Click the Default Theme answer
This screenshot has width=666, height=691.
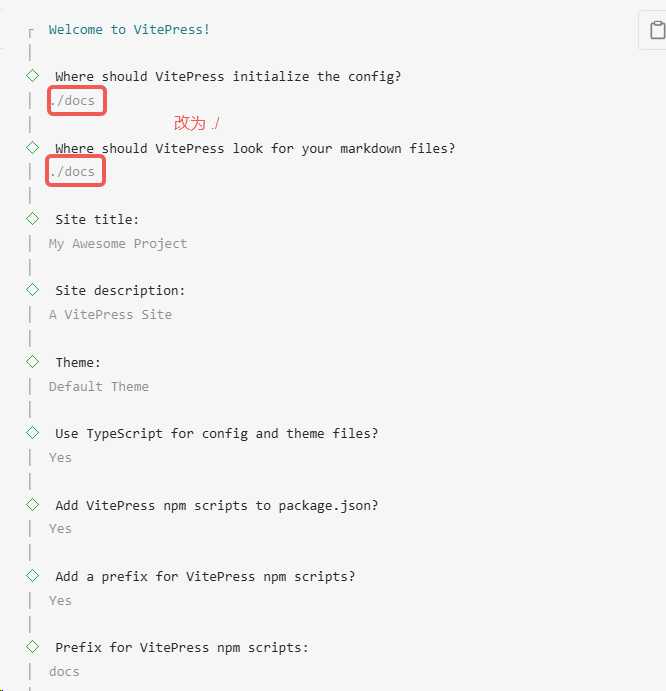click(99, 386)
